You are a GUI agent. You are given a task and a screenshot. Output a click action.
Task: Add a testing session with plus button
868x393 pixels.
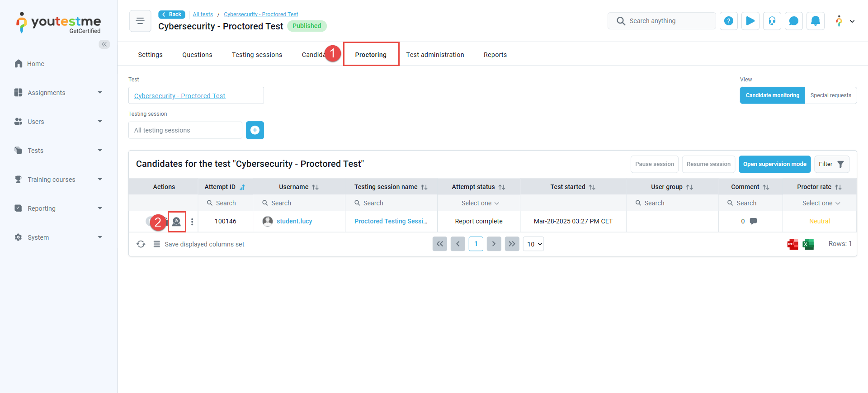coord(255,130)
